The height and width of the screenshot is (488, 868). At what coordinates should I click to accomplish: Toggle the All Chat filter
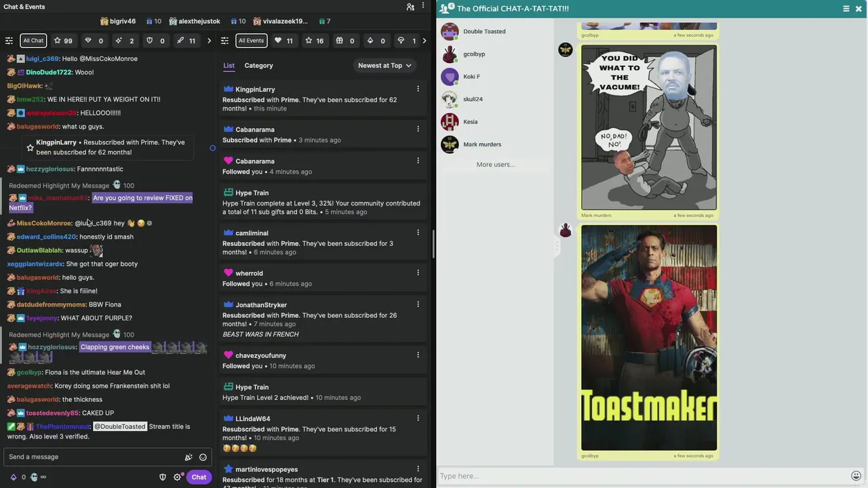33,41
